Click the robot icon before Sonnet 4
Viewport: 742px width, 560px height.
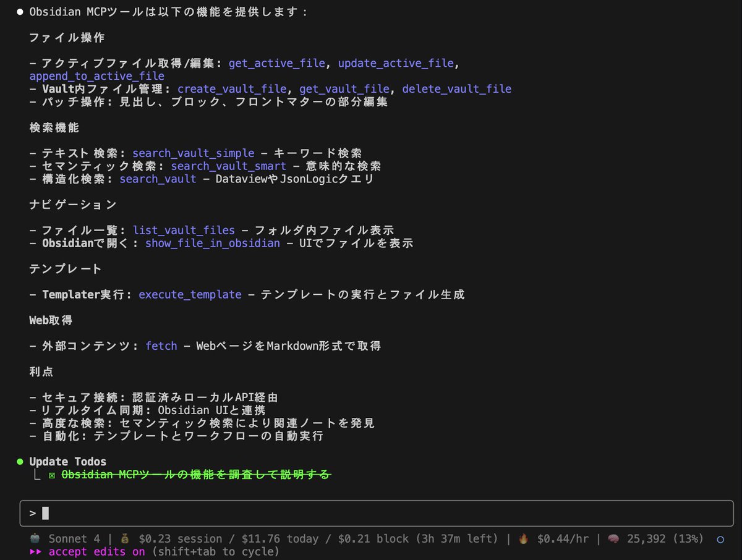coord(35,539)
